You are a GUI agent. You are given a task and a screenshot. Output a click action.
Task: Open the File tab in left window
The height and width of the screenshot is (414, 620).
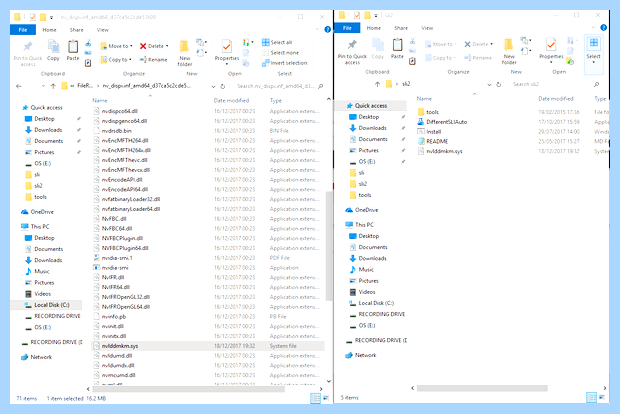[x=23, y=30]
